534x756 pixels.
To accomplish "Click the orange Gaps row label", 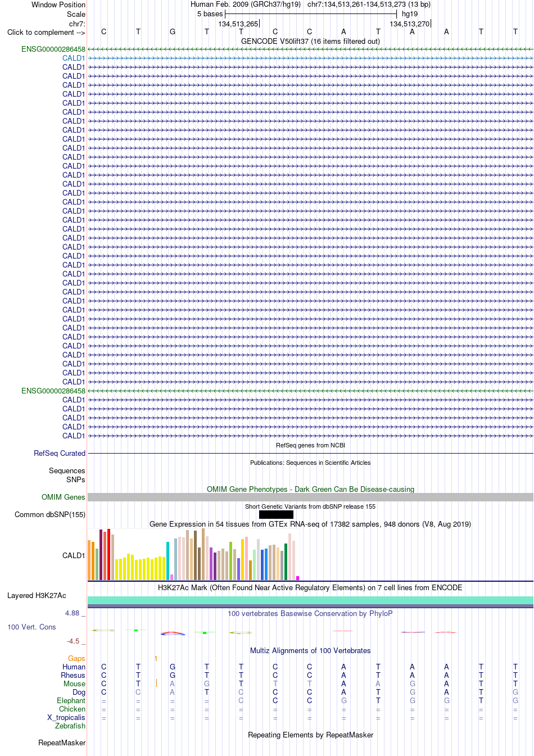I will [76, 658].
